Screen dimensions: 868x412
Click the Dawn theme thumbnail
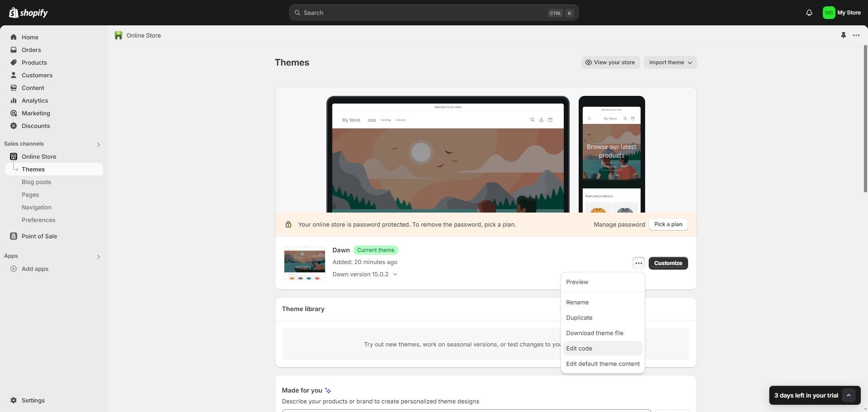[304, 263]
